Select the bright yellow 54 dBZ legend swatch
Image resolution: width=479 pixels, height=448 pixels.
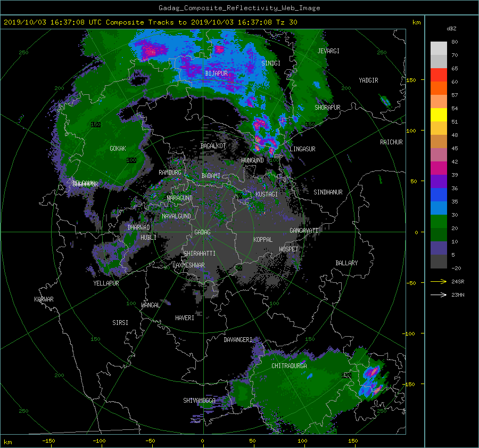pos(439,115)
